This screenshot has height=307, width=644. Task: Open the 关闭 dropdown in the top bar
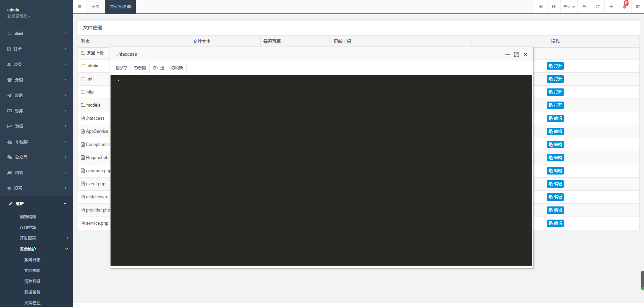pyautogui.click(x=569, y=7)
